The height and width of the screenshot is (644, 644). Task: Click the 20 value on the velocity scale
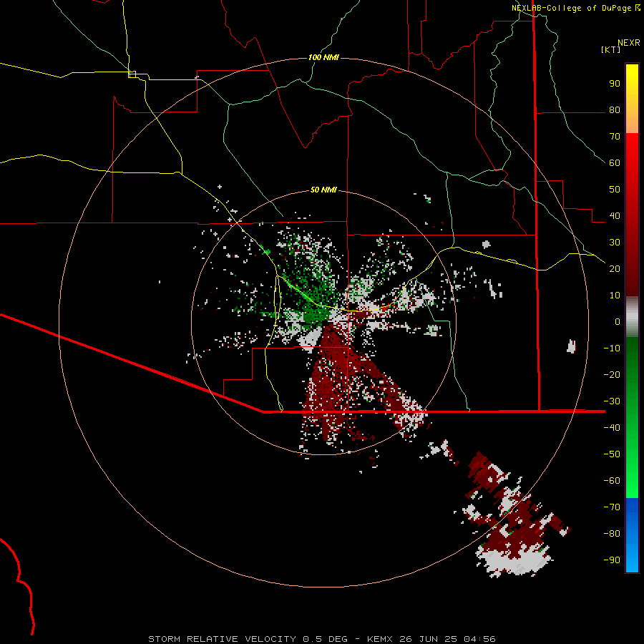tap(615, 269)
